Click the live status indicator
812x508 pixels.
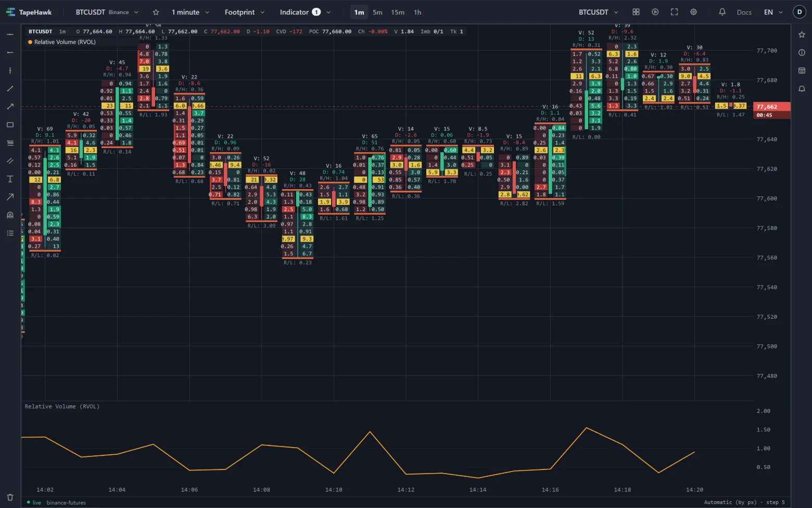pyautogui.click(x=34, y=503)
